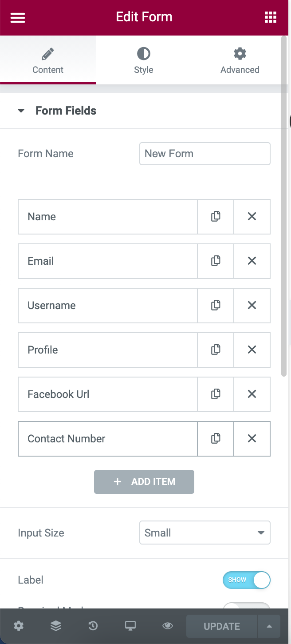Click the ADD ITEM button
The width and height of the screenshot is (291, 644).
[x=144, y=482]
